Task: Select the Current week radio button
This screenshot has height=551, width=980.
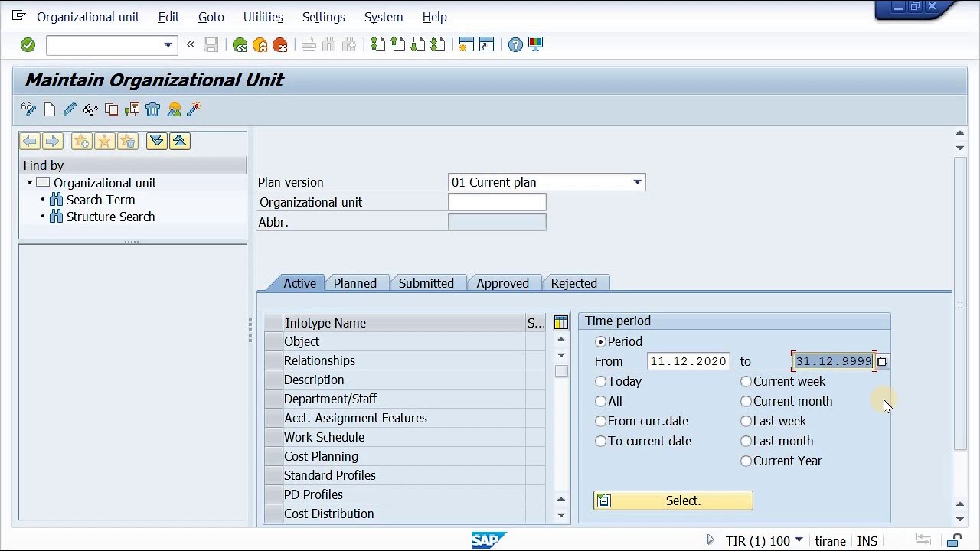Action: pos(746,381)
